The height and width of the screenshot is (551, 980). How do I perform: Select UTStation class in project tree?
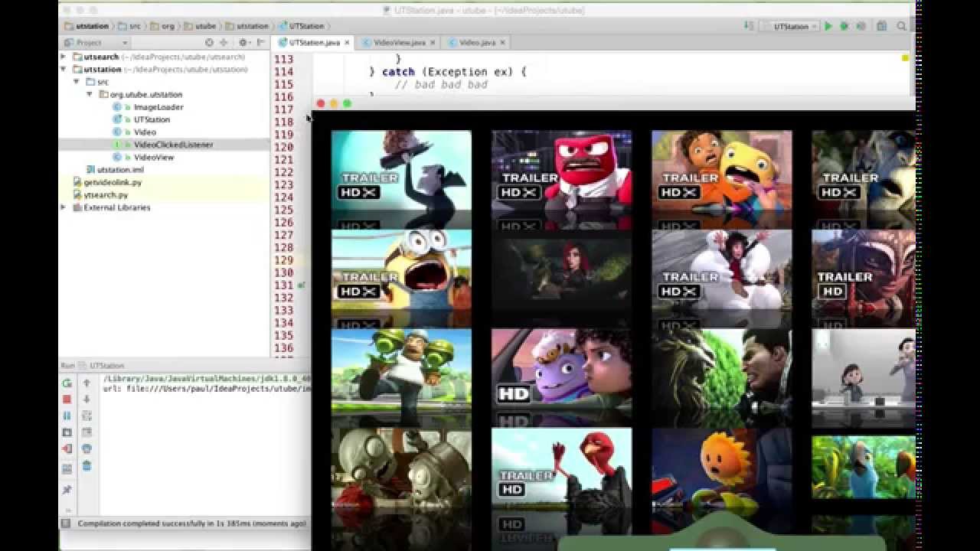[152, 119]
